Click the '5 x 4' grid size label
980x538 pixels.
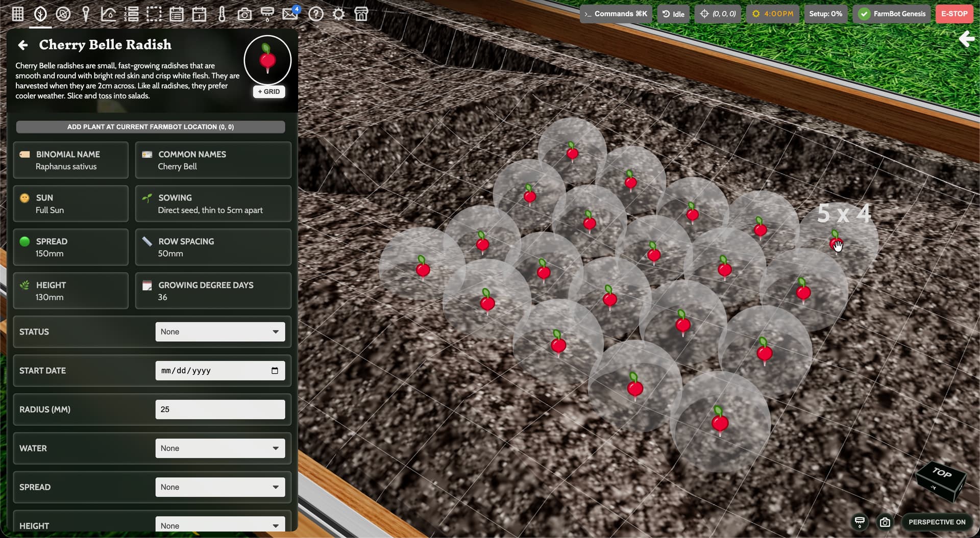pyautogui.click(x=844, y=213)
